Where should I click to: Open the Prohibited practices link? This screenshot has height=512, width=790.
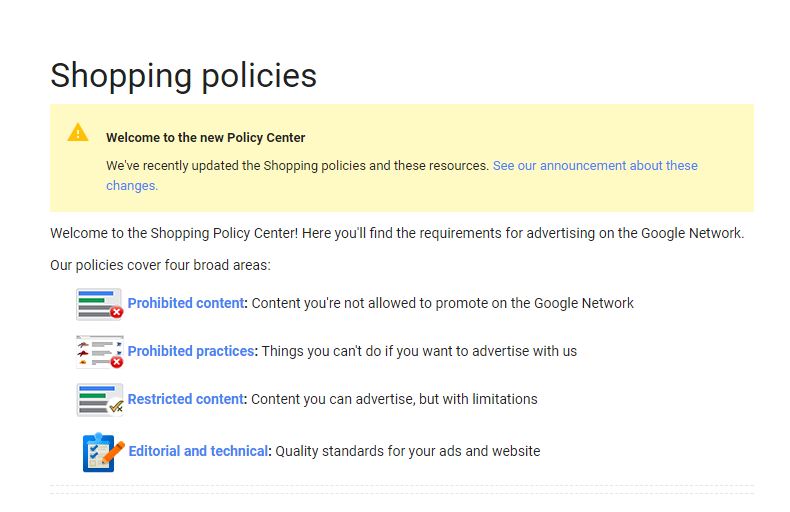[x=192, y=351]
